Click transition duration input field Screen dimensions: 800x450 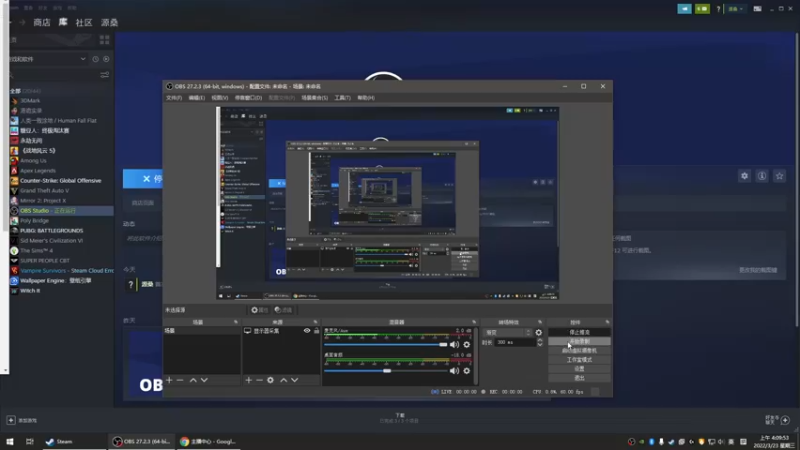point(515,342)
